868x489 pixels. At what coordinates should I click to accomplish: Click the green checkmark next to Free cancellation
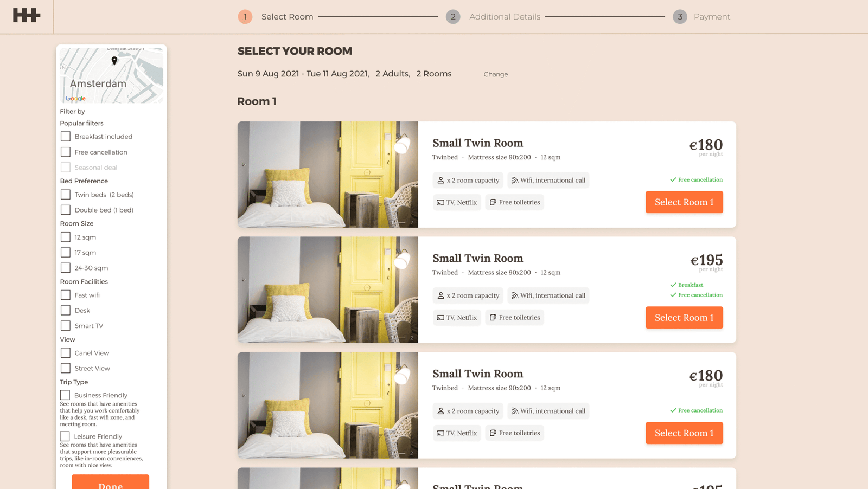click(x=672, y=179)
